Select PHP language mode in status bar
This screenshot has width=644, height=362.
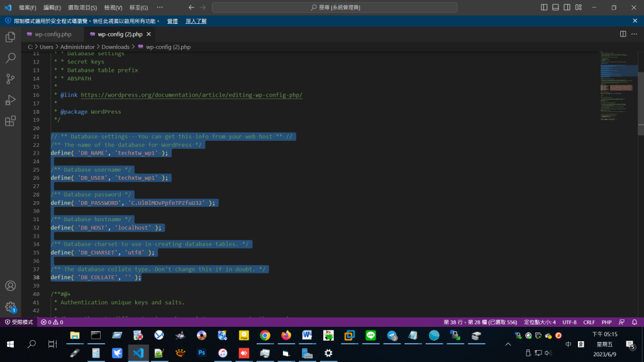click(606, 322)
